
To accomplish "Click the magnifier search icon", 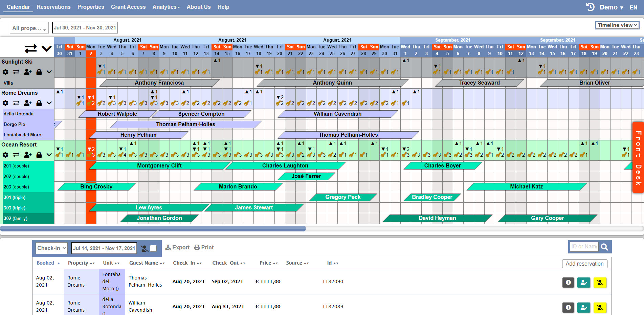I will coord(604,247).
